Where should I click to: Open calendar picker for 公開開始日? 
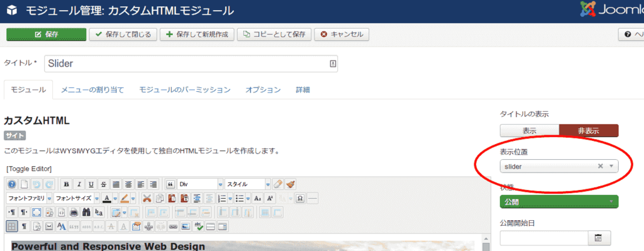(599, 238)
